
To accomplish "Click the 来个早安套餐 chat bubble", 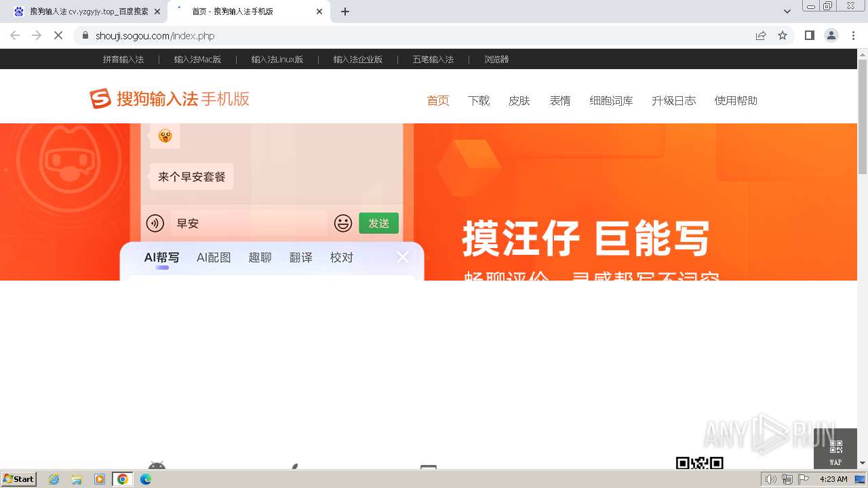I will [191, 177].
